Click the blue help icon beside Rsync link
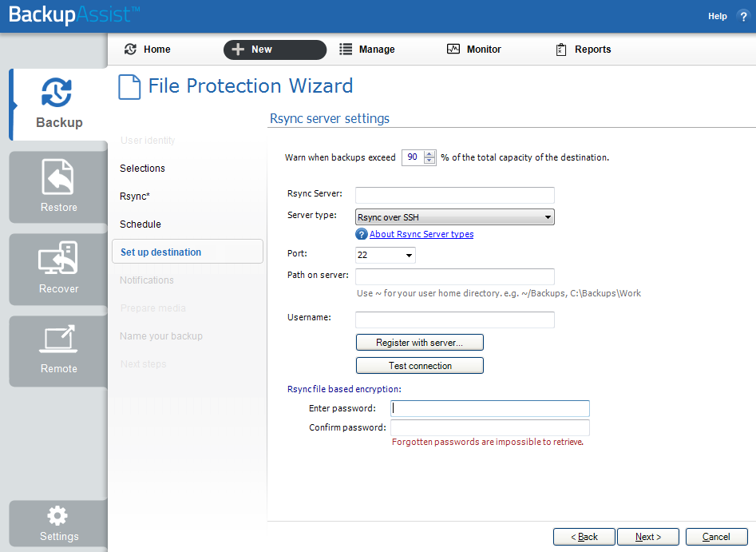Screen dimensions: 756x552 [x=361, y=235]
